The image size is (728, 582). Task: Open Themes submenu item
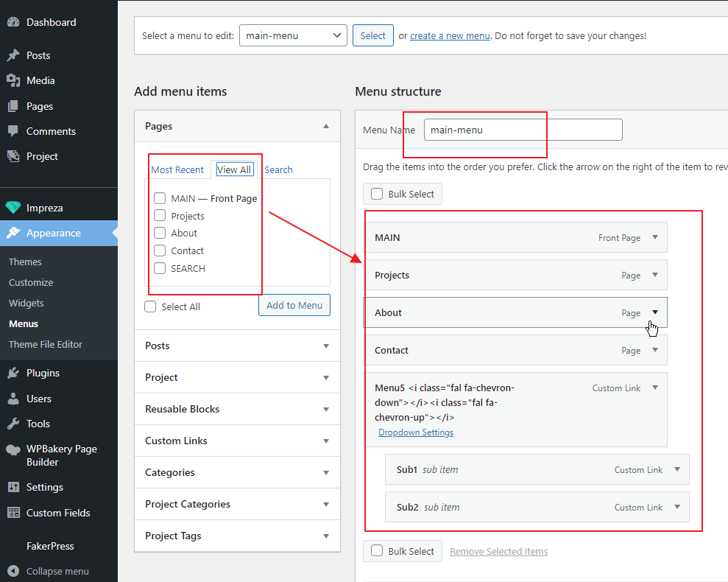coord(25,262)
